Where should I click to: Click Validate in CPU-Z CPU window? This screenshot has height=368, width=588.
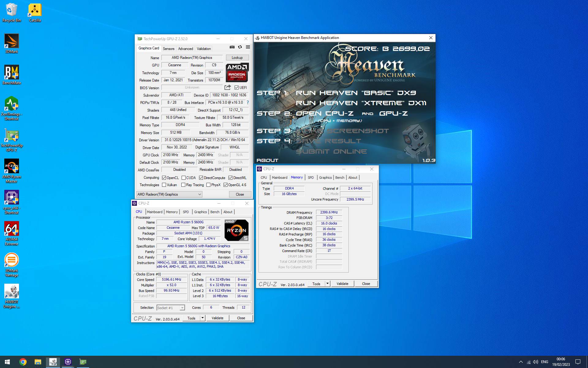(x=217, y=318)
